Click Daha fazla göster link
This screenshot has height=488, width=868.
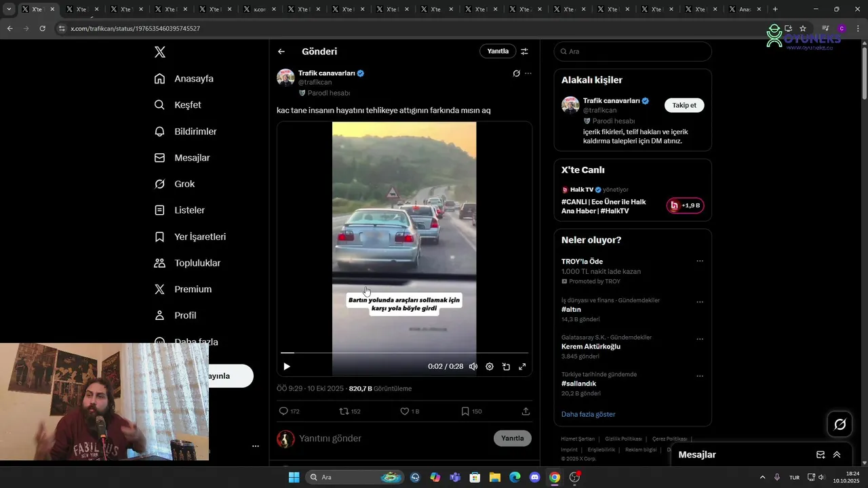click(589, 414)
